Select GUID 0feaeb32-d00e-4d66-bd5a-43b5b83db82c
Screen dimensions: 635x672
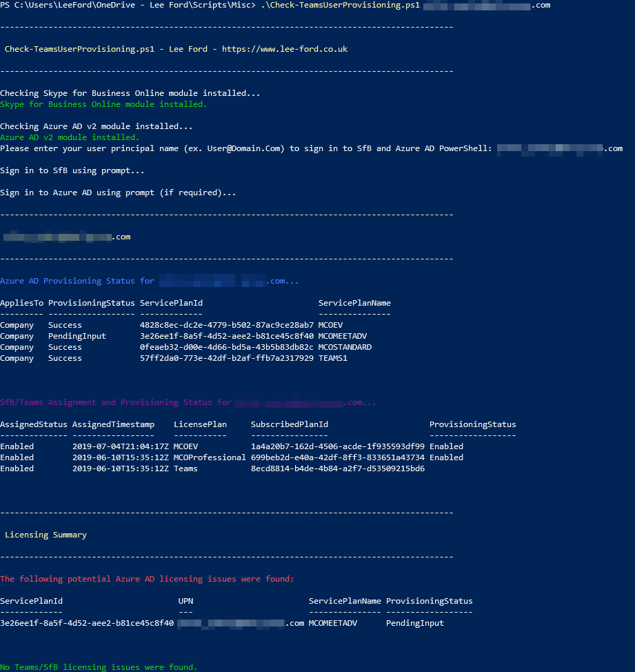pos(227,347)
